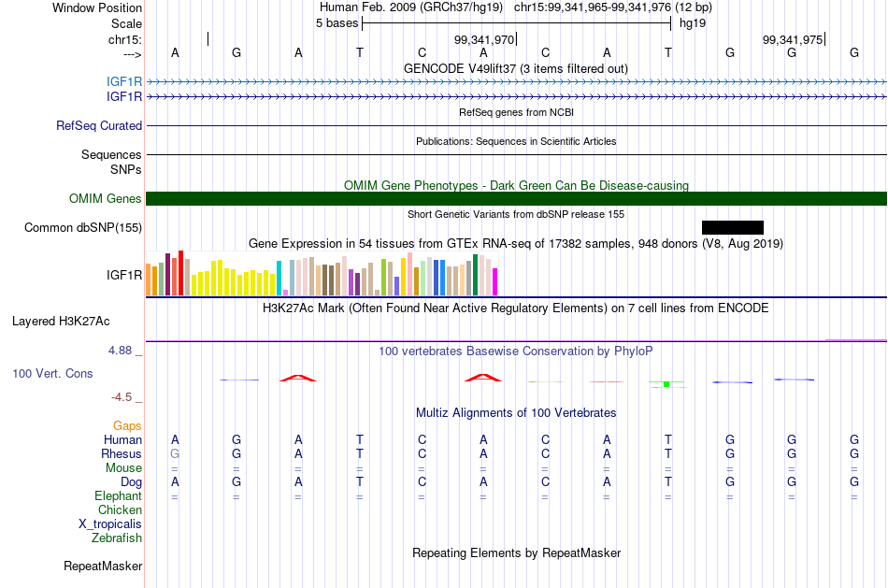Open 100 Vert. Cons track settings label
Image resolution: width=888 pixels, height=588 pixels.
click(x=52, y=373)
